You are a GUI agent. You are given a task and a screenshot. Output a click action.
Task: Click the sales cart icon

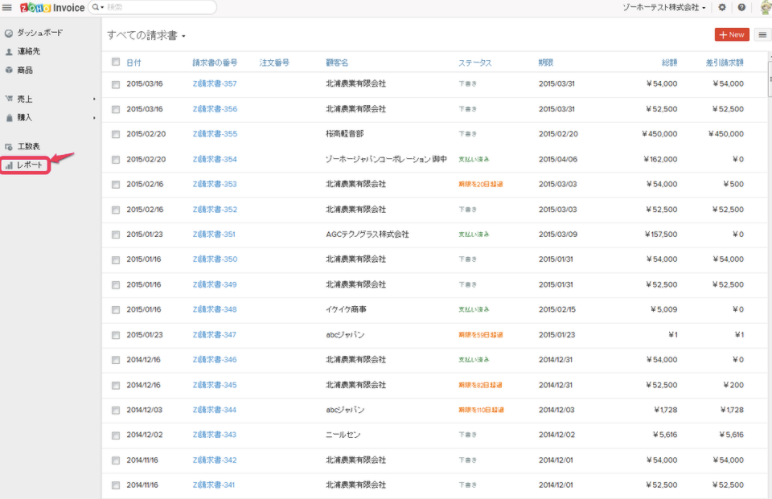pos(8,98)
